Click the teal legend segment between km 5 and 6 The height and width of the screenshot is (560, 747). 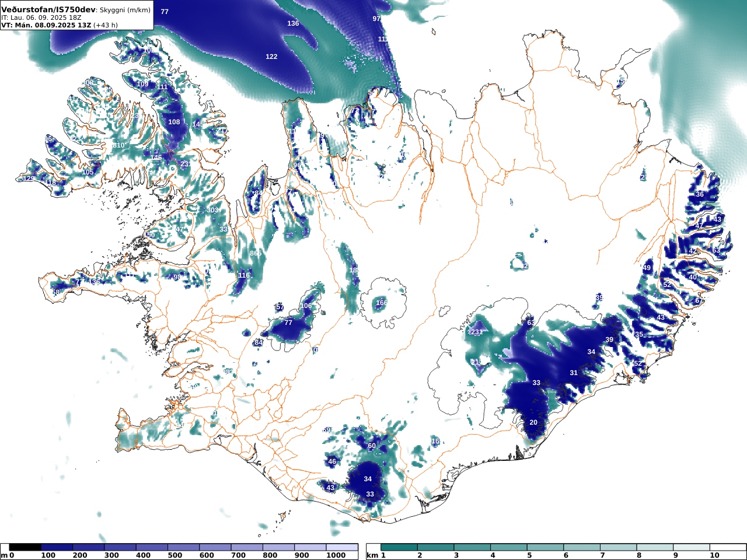[x=545, y=547]
